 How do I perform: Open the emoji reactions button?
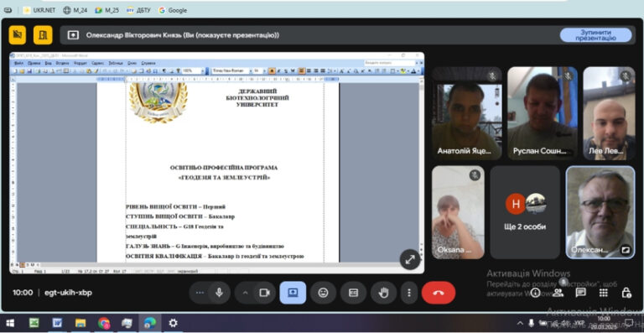tap(323, 293)
